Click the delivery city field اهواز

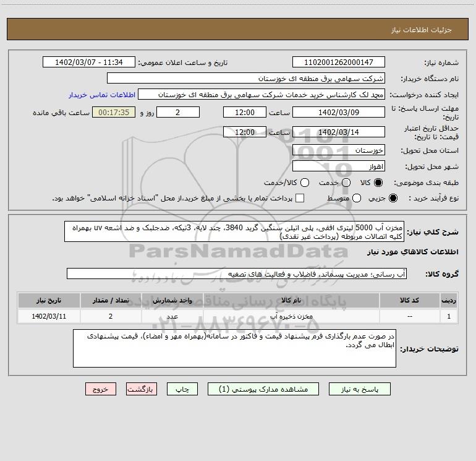[x=339, y=166]
